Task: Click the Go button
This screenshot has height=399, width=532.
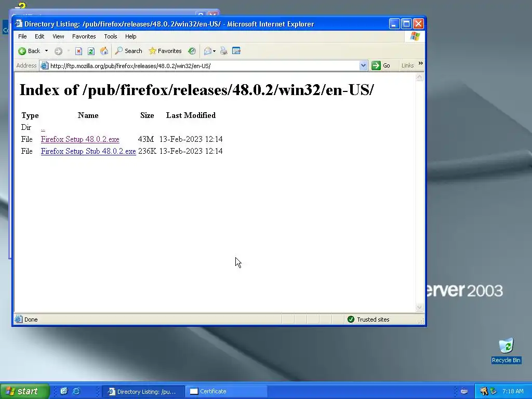Action: click(x=381, y=65)
